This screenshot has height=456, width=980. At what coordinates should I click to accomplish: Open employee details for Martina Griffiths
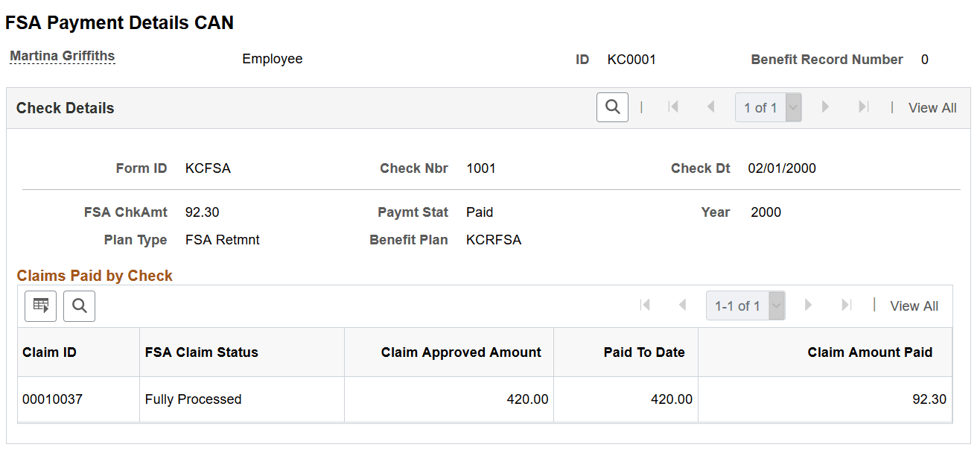(x=62, y=55)
